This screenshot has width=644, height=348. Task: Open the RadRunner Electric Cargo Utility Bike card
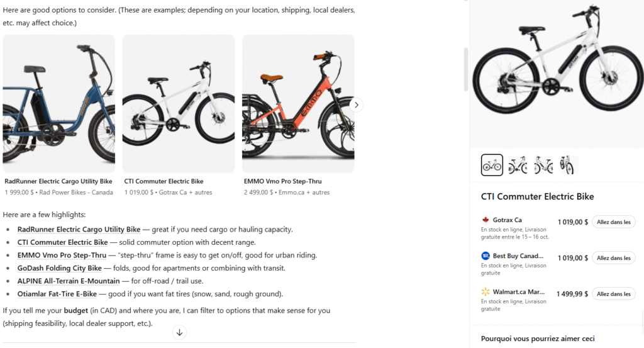pos(59,104)
